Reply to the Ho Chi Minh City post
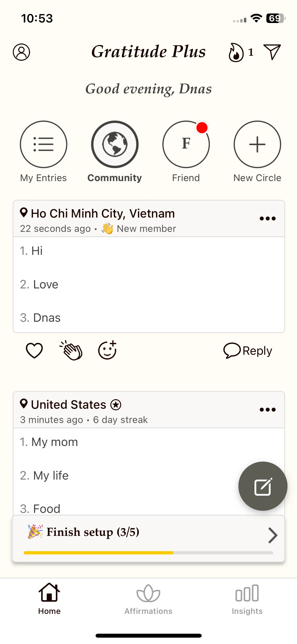Image resolution: width=297 pixels, height=644 pixels. click(248, 351)
